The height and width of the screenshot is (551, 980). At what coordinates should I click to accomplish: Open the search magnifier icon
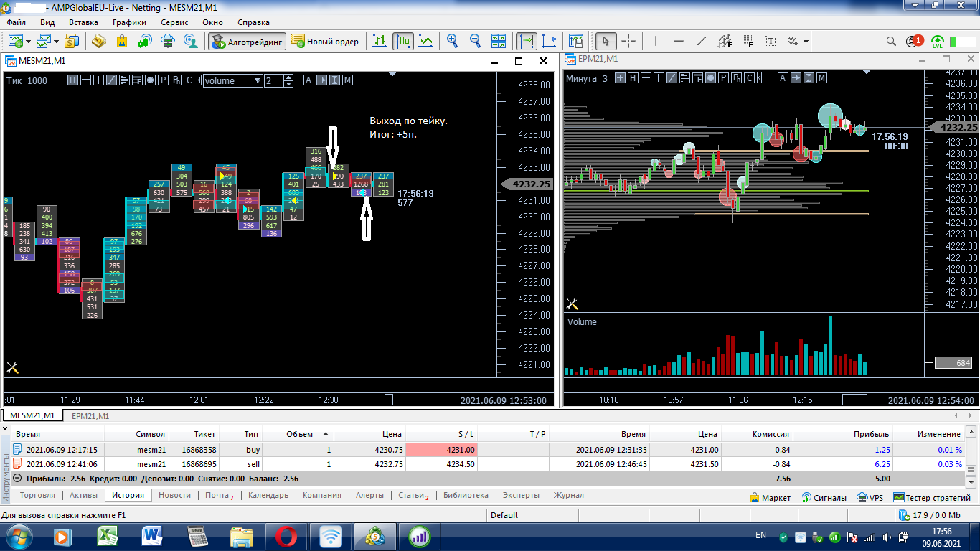(891, 41)
